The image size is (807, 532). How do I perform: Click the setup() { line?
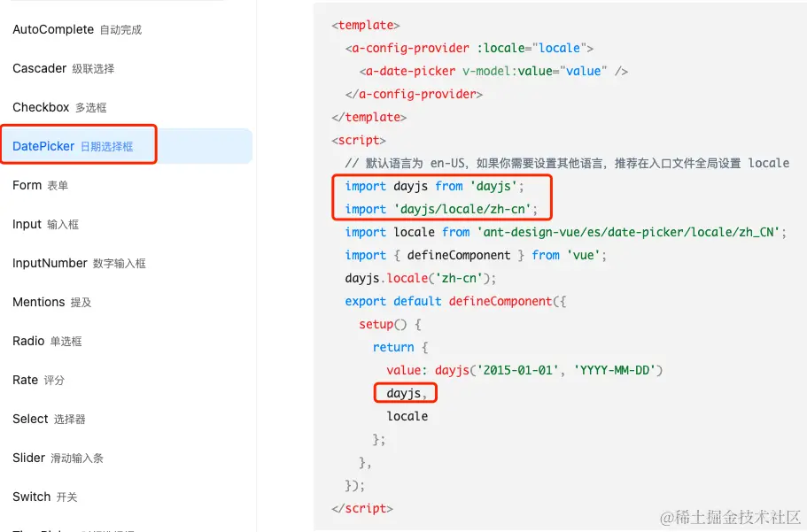click(x=390, y=325)
